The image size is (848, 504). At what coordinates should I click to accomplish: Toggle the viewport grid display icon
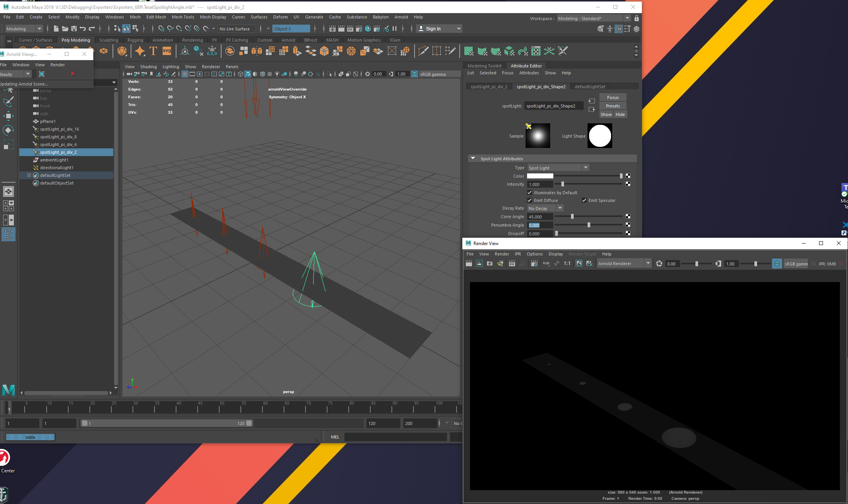click(185, 74)
